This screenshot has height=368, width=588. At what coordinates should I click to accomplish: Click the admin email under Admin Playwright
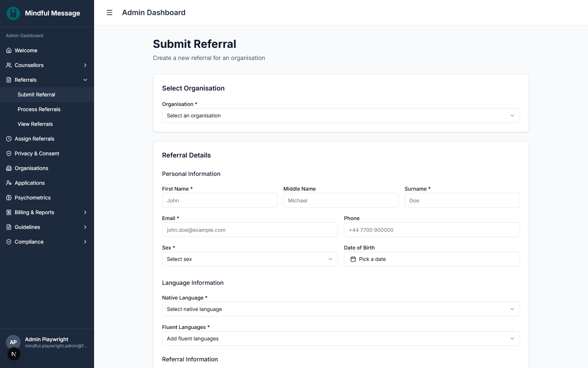56,346
